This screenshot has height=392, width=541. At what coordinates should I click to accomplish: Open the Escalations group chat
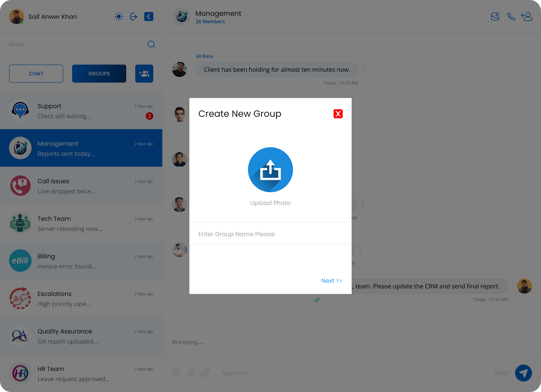point(81,298)
